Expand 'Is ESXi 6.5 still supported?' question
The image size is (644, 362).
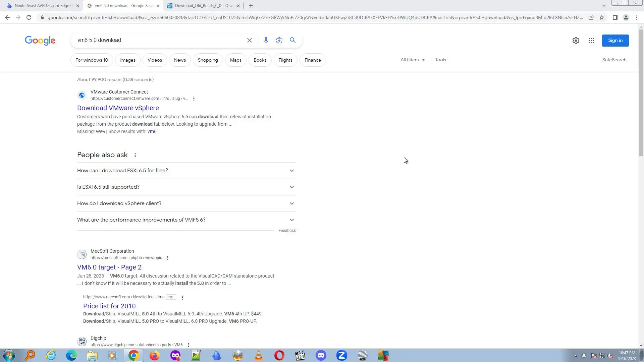(186, 187)
